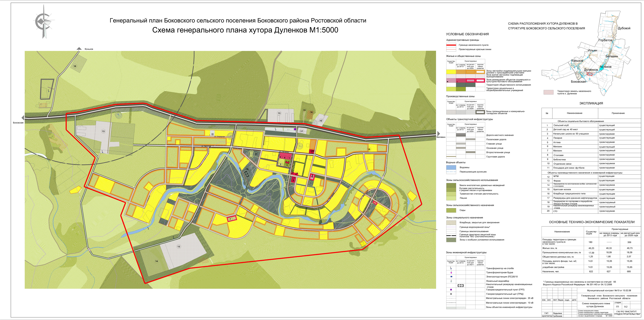Click the gray gas distribution board symbol
644x320 pixels.
(451, 294)
